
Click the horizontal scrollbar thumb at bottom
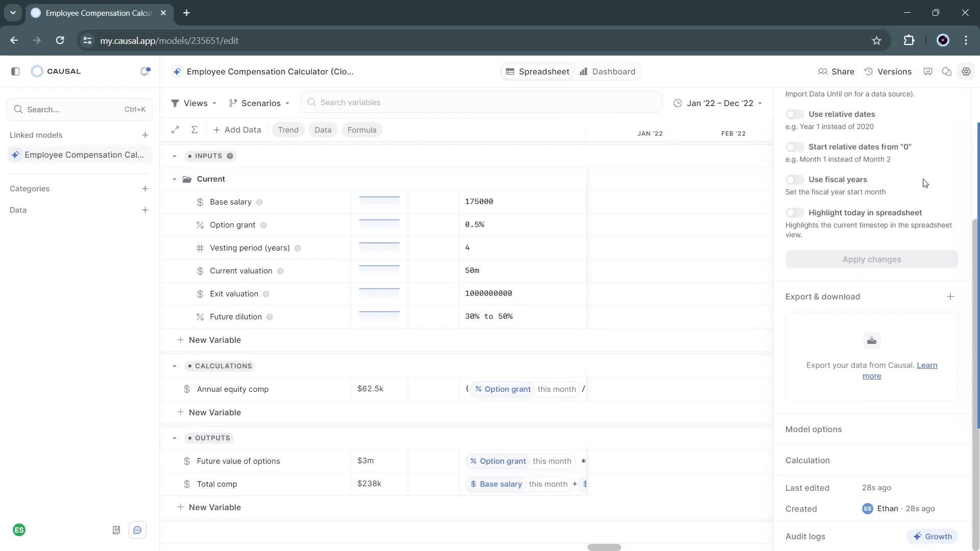pos(604,547)
